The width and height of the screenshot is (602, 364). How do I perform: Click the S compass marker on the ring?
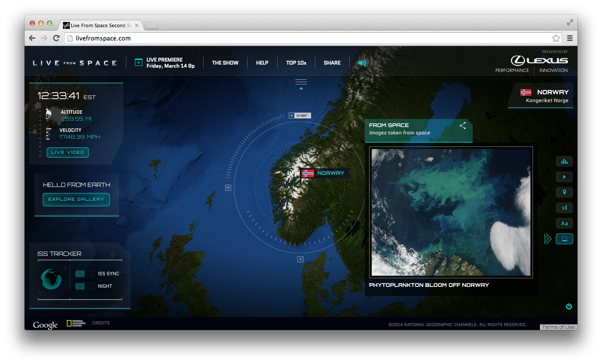pos(301,259)
